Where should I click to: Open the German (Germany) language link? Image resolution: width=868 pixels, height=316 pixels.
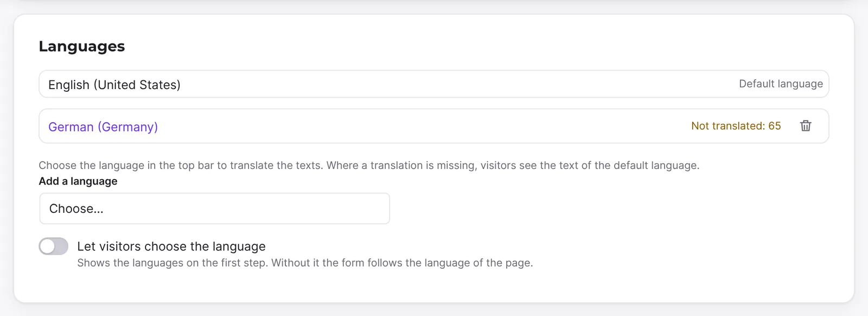point(103,127)
